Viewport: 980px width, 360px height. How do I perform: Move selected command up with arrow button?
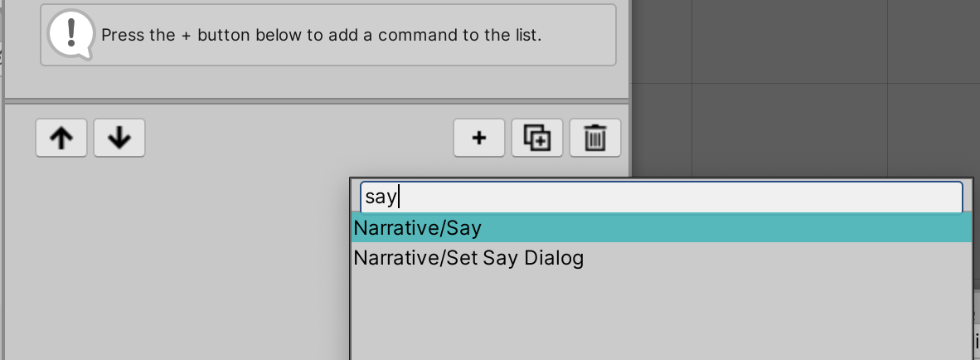coord(61,138)
